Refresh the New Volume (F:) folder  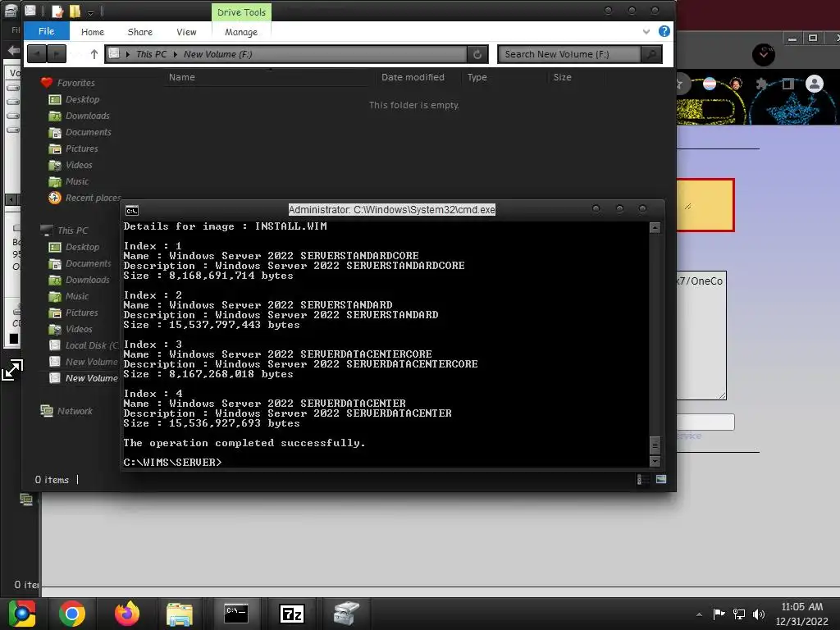point(477,54)
